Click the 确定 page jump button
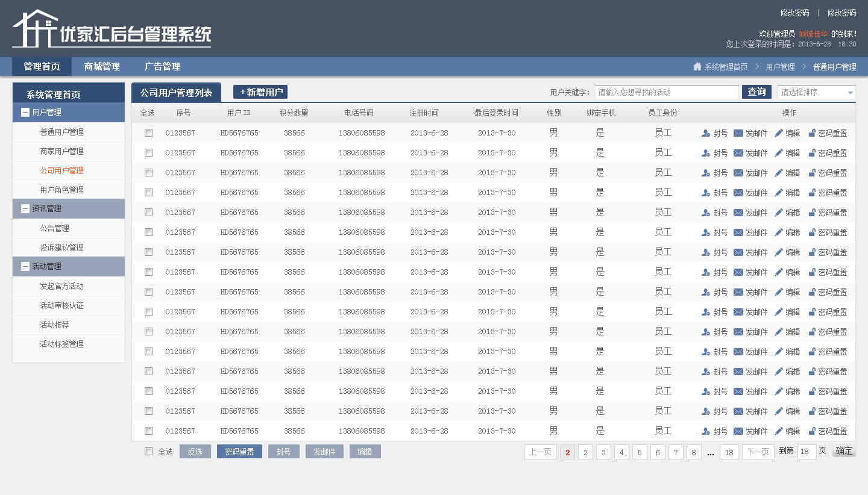The height and width of the screenshot is (495, 868). coord(844,451)
